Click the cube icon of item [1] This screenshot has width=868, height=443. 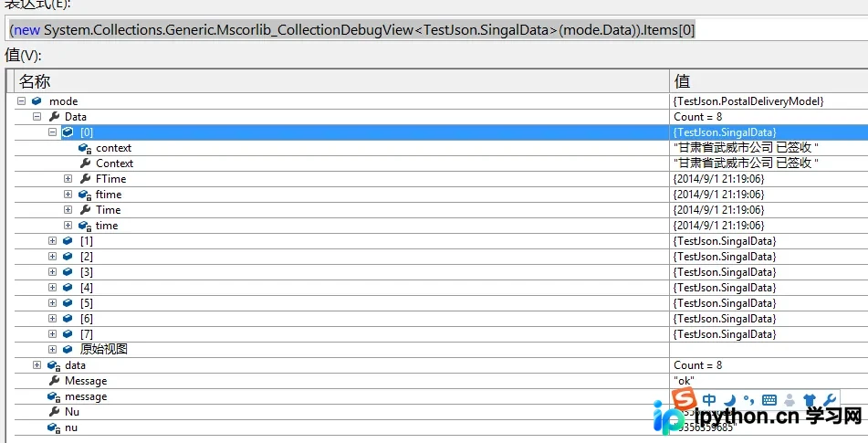(68, 240)
